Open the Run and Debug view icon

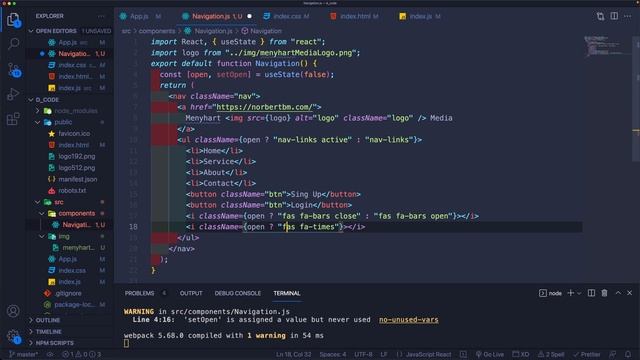[13, 94]
